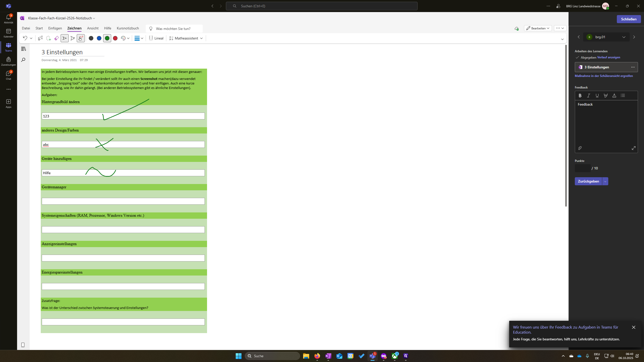
Task: Open the notebook navigation pane icon
Action: pyautogui.click(x=24, y=49)
